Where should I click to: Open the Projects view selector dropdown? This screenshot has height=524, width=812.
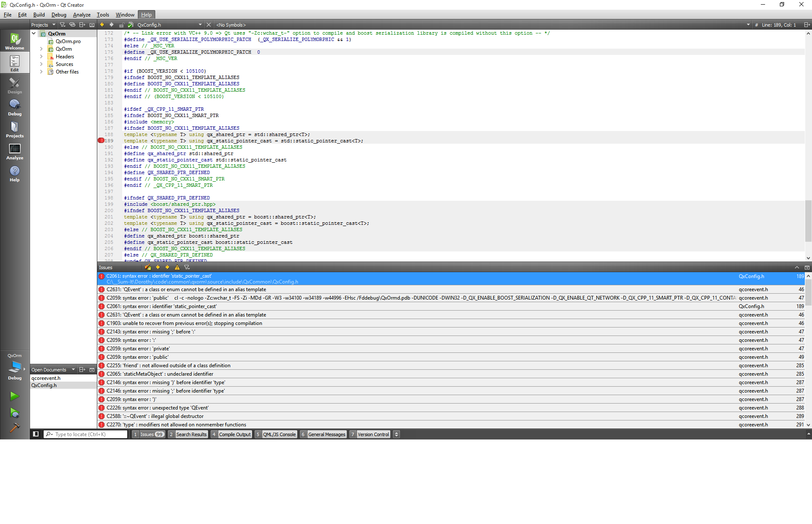[x=43, y=25]
